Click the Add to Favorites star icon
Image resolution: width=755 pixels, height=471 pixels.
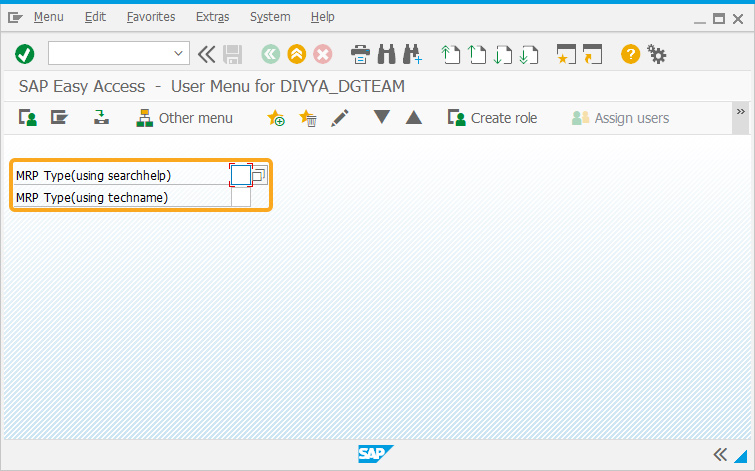[276, 118]
